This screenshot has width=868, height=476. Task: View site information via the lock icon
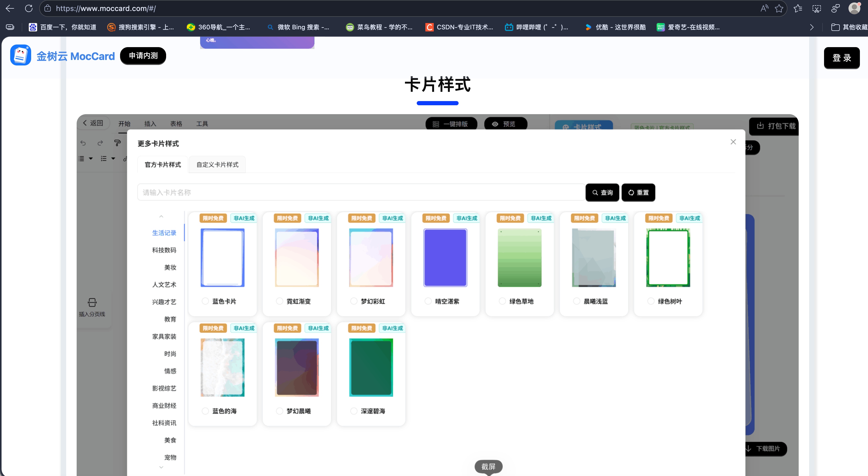(48, 8)
